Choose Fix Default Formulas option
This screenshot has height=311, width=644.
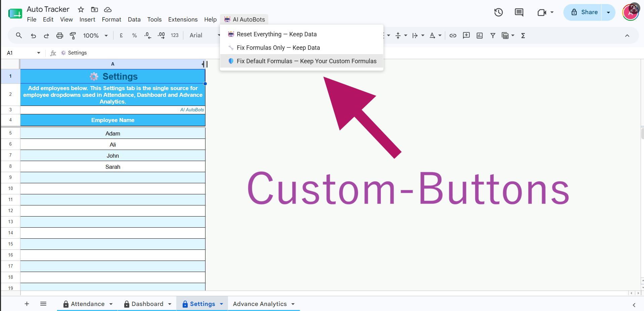[302, 61]
